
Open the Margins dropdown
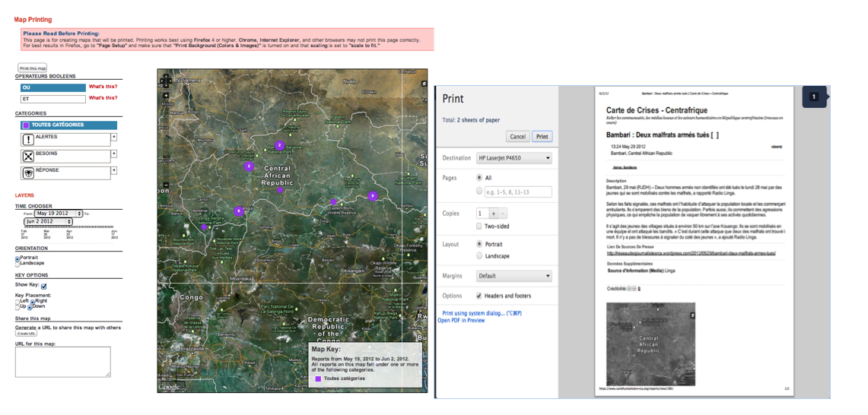click(514, 276)
